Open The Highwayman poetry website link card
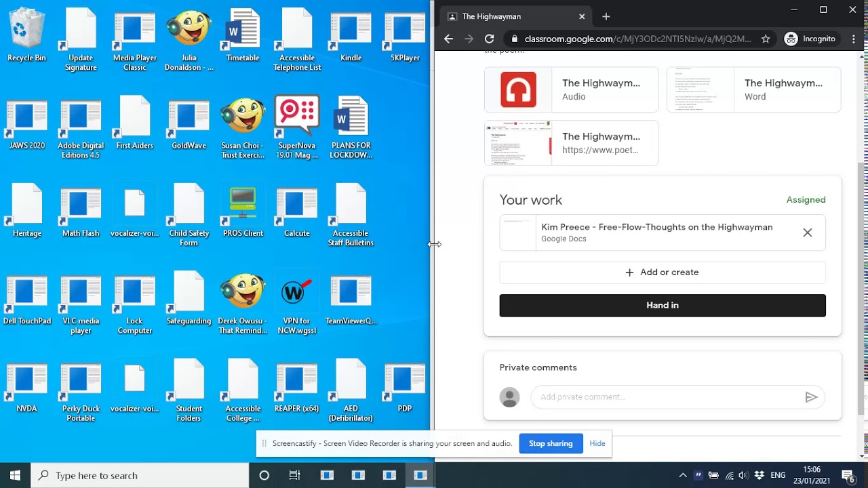The image size is (868, 488). pyautogui.click(x=571, y=143)
